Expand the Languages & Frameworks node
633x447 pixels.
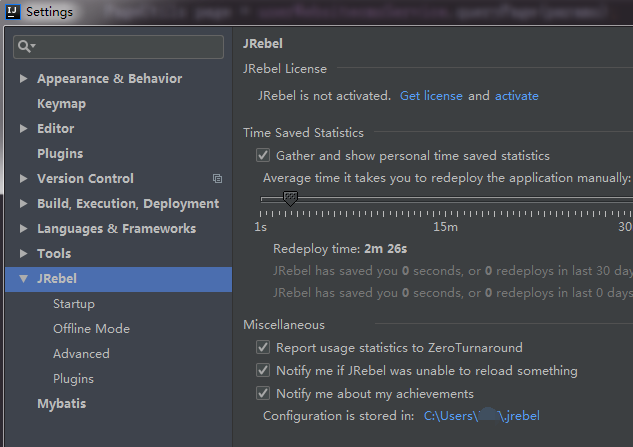24,229
